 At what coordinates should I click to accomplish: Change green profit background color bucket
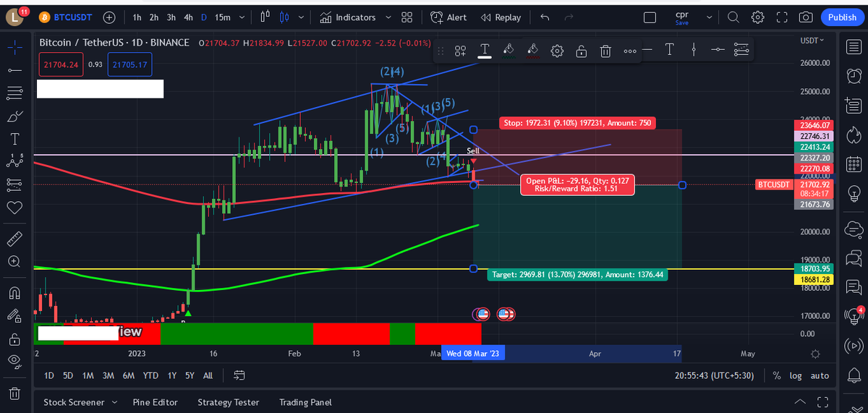pyautogui.click(x=509, y=51)
